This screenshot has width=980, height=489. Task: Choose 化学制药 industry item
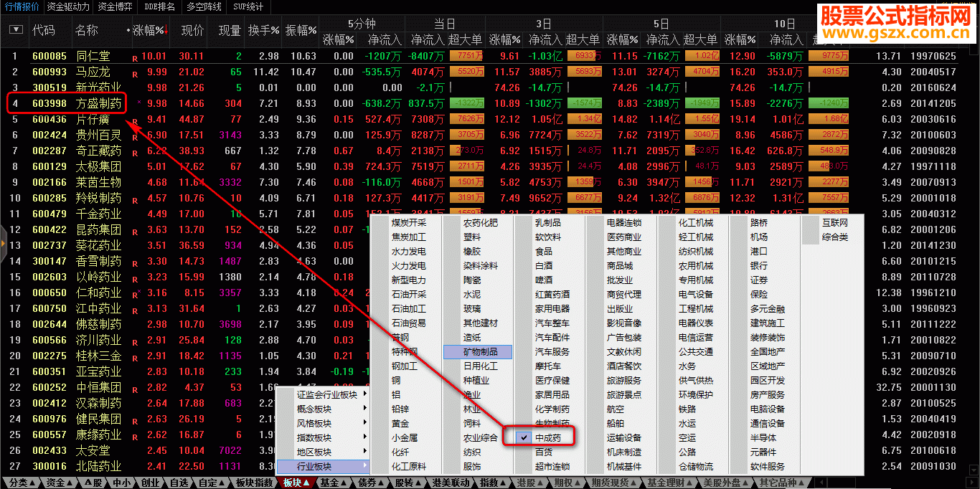tap(552, 409)
